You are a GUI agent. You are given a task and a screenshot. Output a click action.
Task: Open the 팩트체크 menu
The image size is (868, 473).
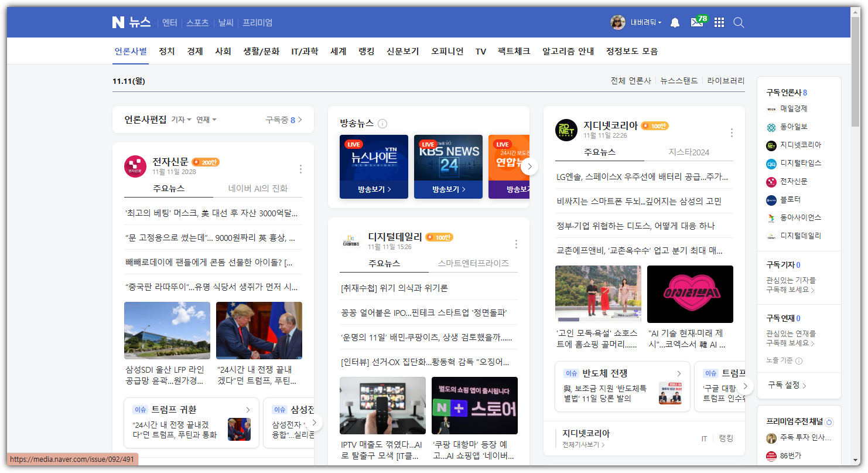pos(514,52)
